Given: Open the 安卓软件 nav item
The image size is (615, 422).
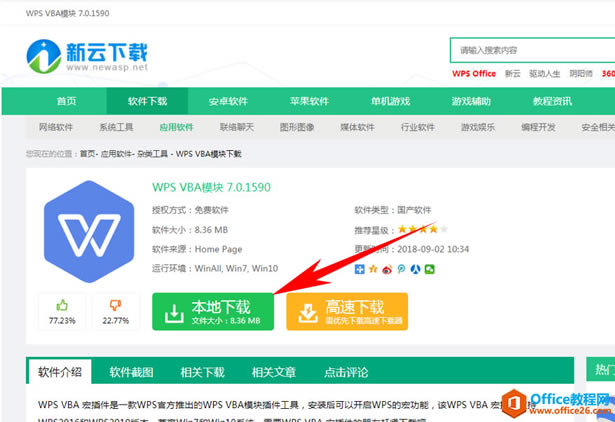Looking at the screenshot, I should 228,101.
